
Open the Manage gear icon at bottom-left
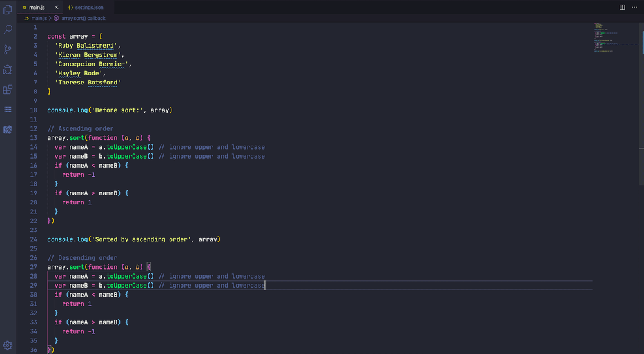click(8, 346)
